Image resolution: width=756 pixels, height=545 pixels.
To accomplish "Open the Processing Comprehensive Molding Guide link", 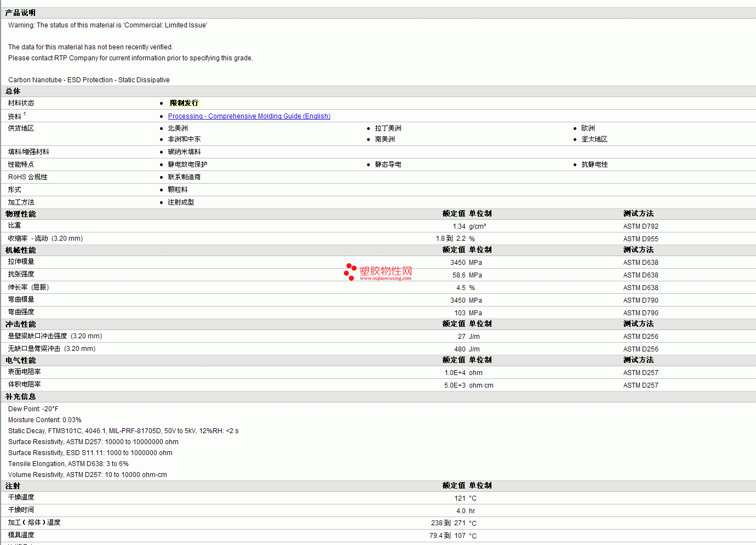I will pos(249,116).
